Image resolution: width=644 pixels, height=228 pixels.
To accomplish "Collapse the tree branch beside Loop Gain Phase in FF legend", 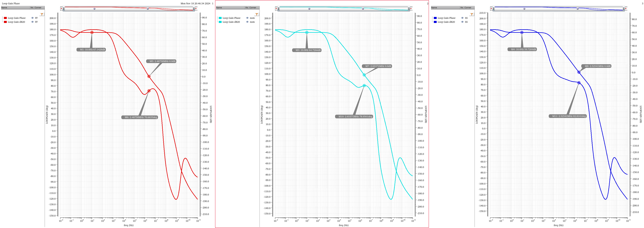I will [x=3, y=18].
